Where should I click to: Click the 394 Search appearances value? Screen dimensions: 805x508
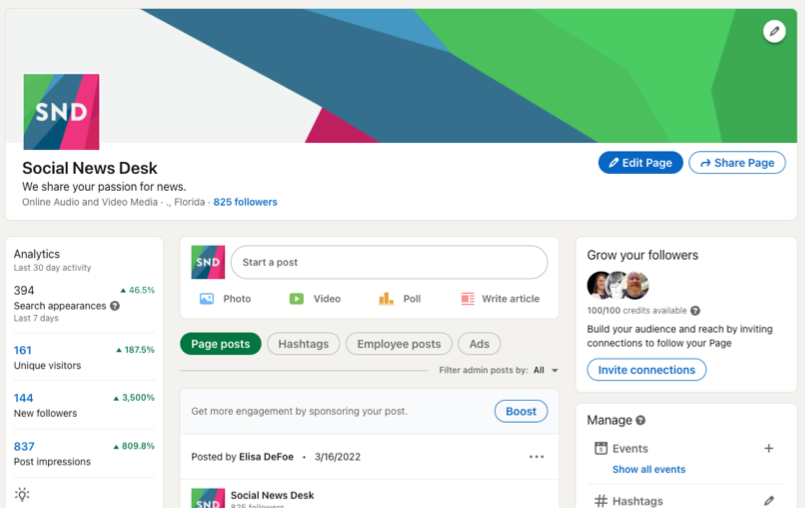pyautogui.click(x=24, y=291)
